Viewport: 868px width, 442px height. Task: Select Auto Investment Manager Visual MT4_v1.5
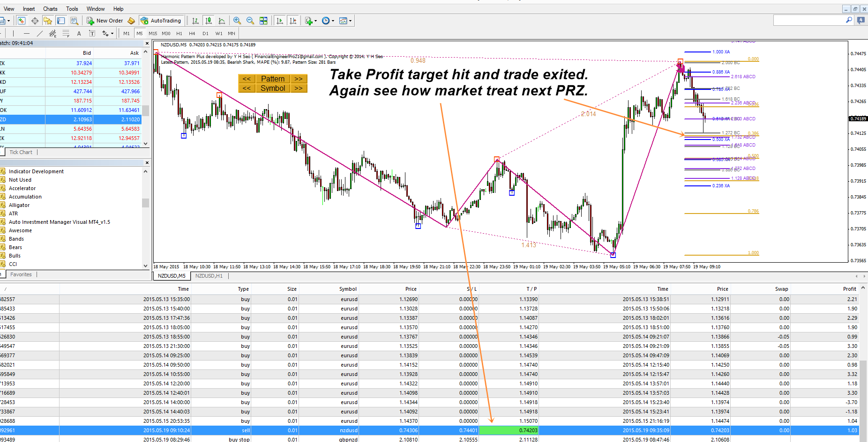(x=60, y=222)
